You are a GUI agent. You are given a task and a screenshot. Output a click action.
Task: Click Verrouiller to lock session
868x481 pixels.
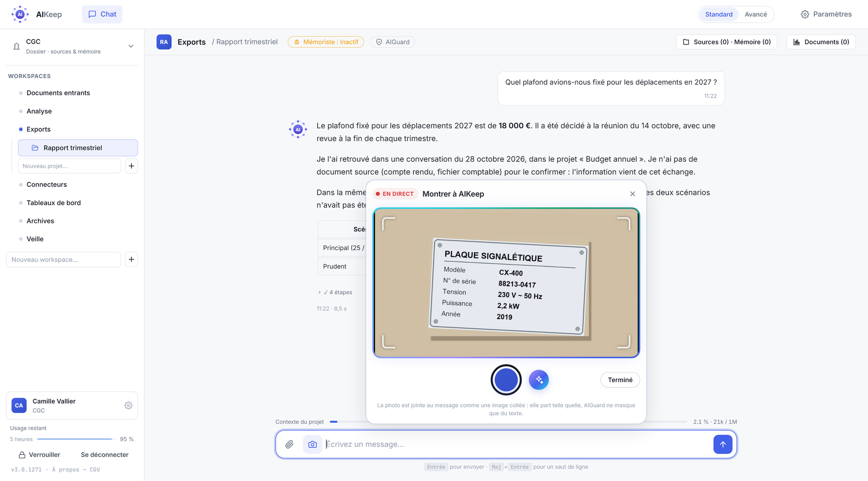point(39,455)
